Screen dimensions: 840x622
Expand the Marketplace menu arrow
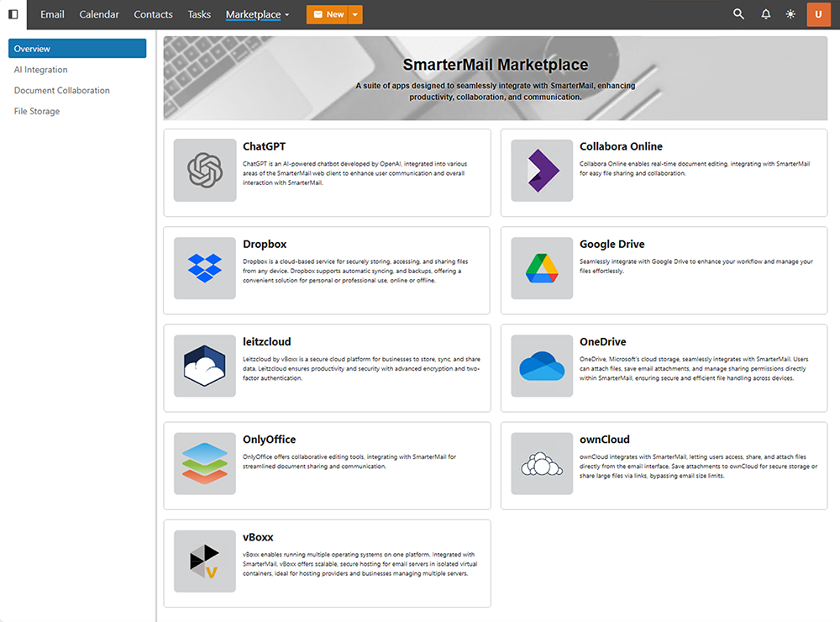[287, 15]
